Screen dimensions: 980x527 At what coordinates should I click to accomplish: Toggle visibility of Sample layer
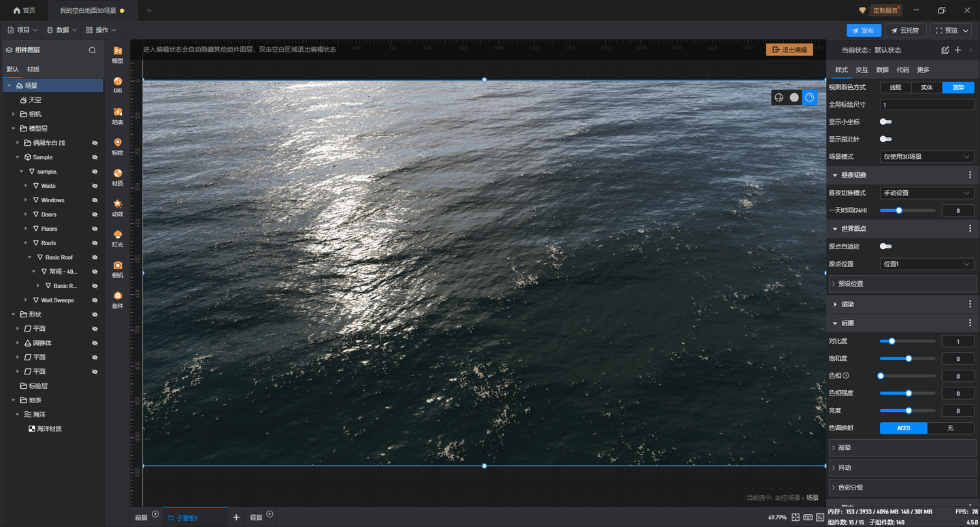pos(95,157)
